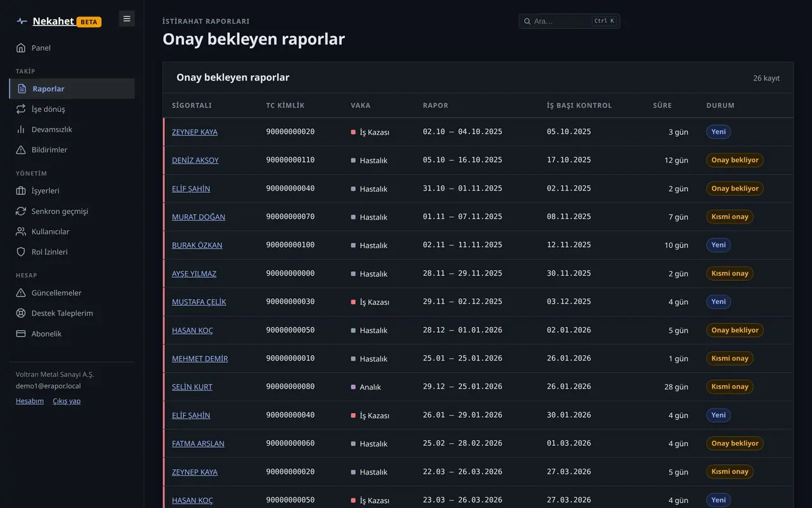This screenshot has height=508, width=812.
Task: Click the Destek Taleplerim lifebuoy icon
Action: [x=21, y=313]
